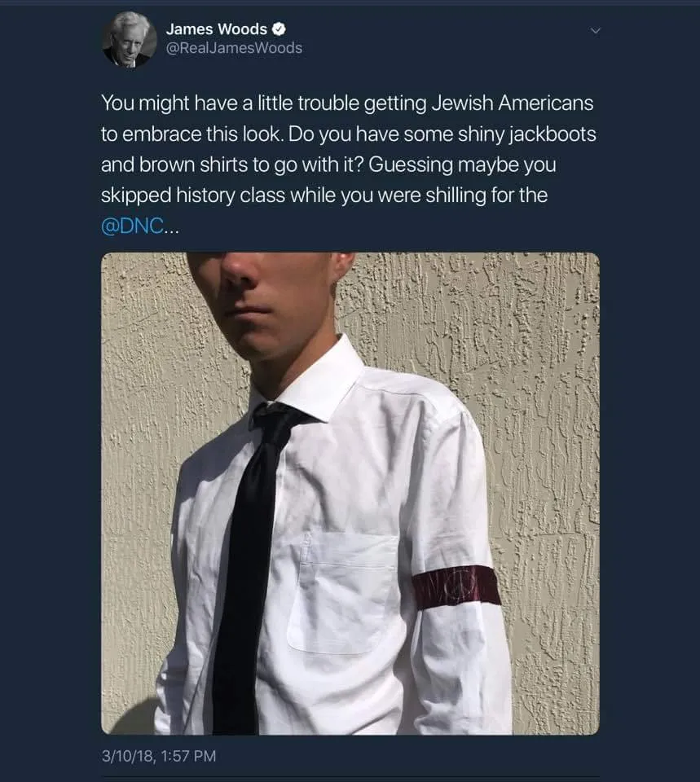Open James Woods profile avatar photo

(130, 40)
